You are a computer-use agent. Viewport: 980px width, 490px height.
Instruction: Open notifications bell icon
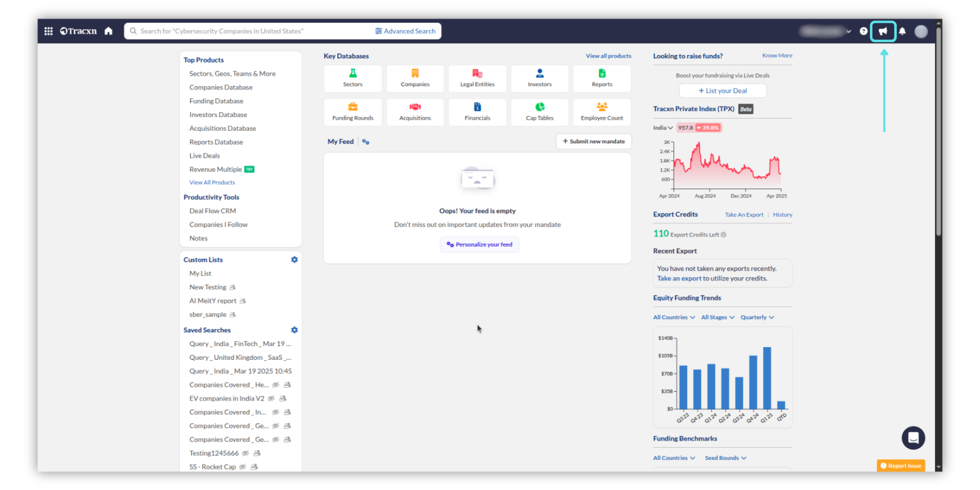(x=902, y=31)
